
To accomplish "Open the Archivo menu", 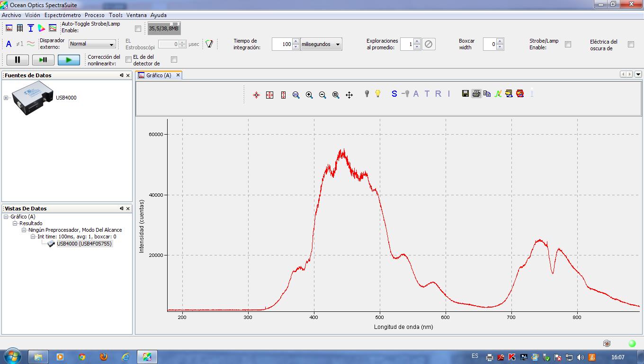I will [x=11, y=15].
